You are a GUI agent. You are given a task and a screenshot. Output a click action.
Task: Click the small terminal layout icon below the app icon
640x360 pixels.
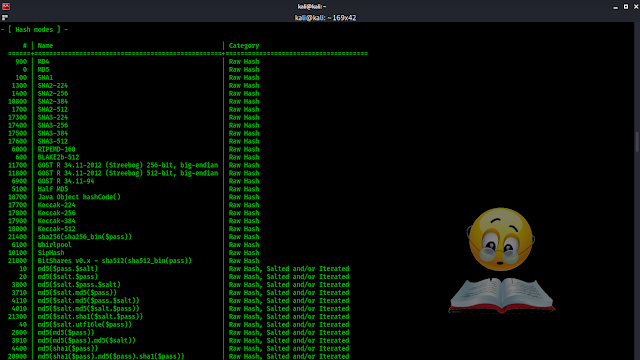pos(5,18)
